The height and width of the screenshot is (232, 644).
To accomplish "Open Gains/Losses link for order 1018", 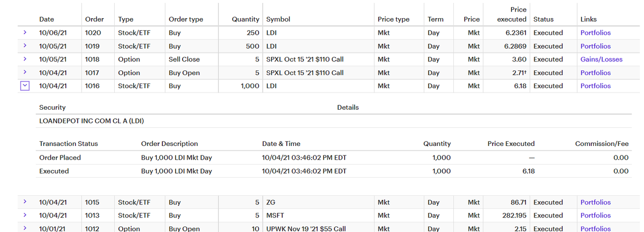I will click(x=601, y=59).
